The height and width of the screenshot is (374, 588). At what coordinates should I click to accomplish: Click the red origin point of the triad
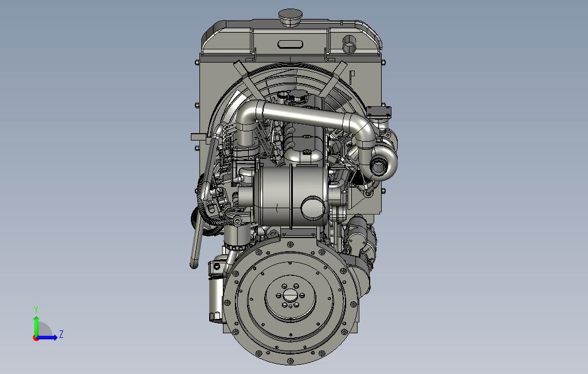[x=36, y=338]
